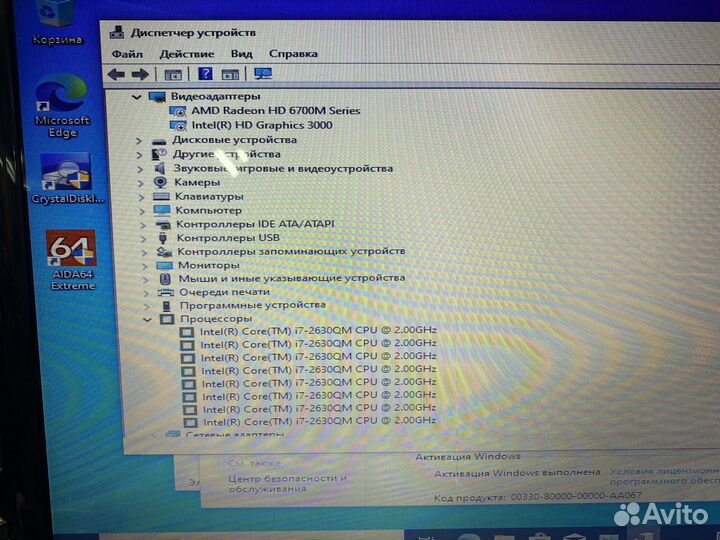Select the Контроллеры USB category label
This screenshot has width=720, height=540.
228,238
